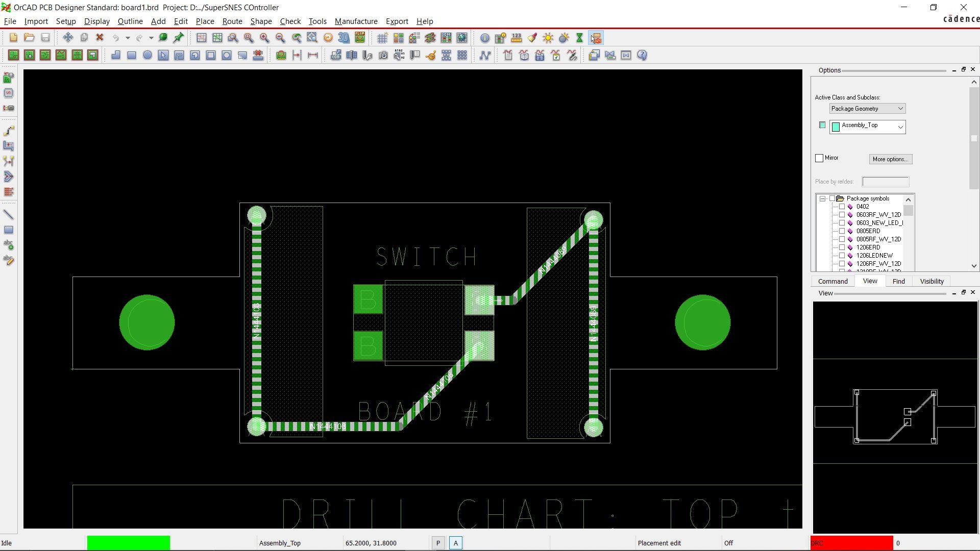This screenshot has height=551, width=980.
Task: Open the measure ruler tool
Action: [x=517, y=38]
